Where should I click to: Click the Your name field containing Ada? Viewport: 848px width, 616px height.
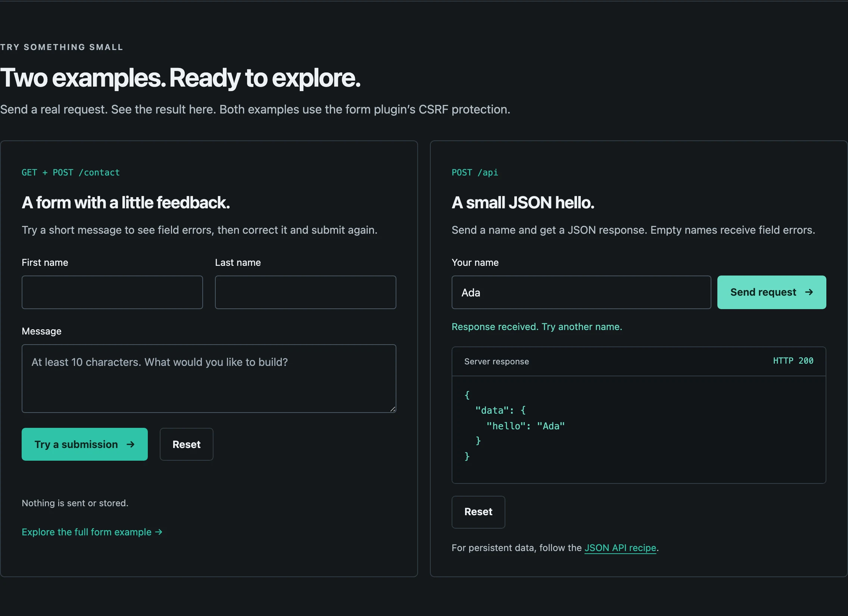(581, 292)
